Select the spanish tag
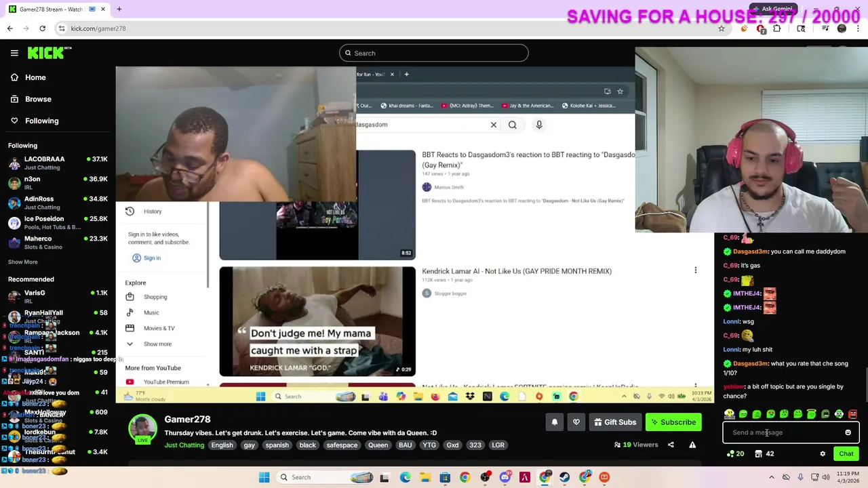Screen dimensions: 868x488 (277, 445)
